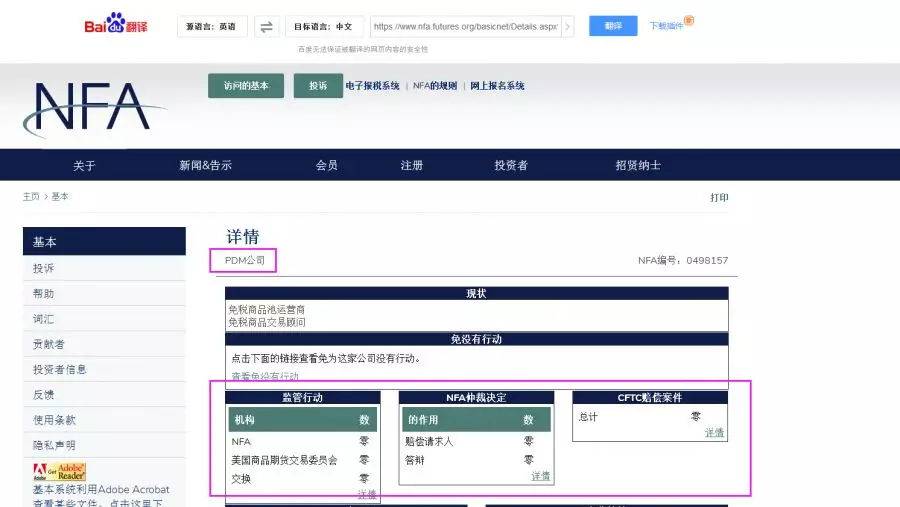Open 详情 link under 监管行动 table
This screenshot has width=900, height=507.
(367, 494)
